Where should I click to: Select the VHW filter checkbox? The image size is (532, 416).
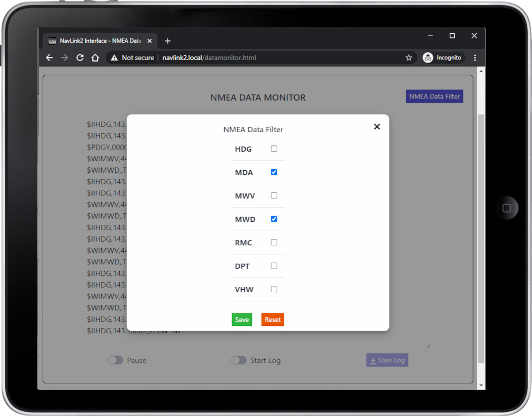point(274,289)
